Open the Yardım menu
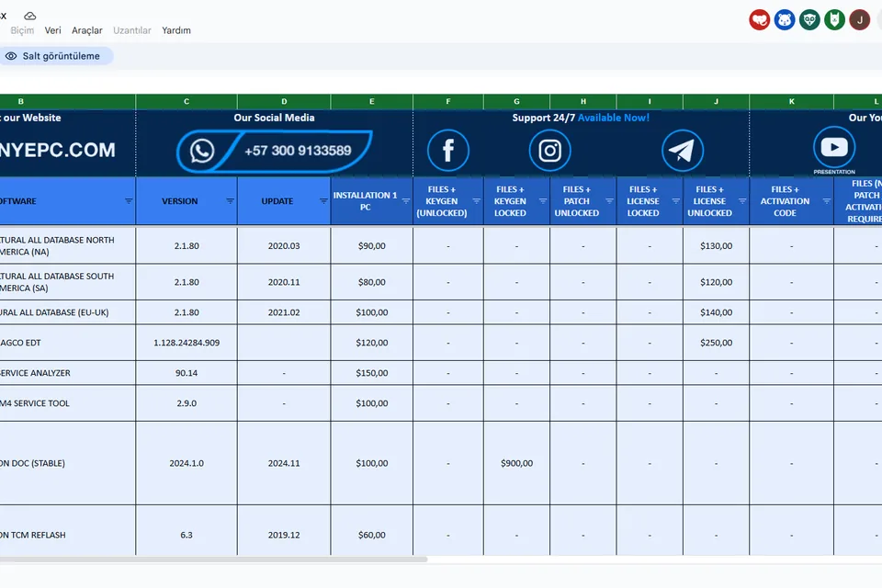 pos(176,30)
